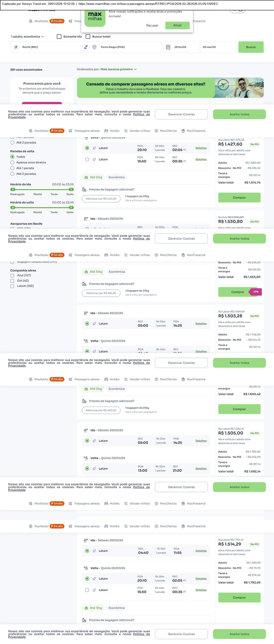Open the 05 mar/26 return date picker

tap(219, 47)
